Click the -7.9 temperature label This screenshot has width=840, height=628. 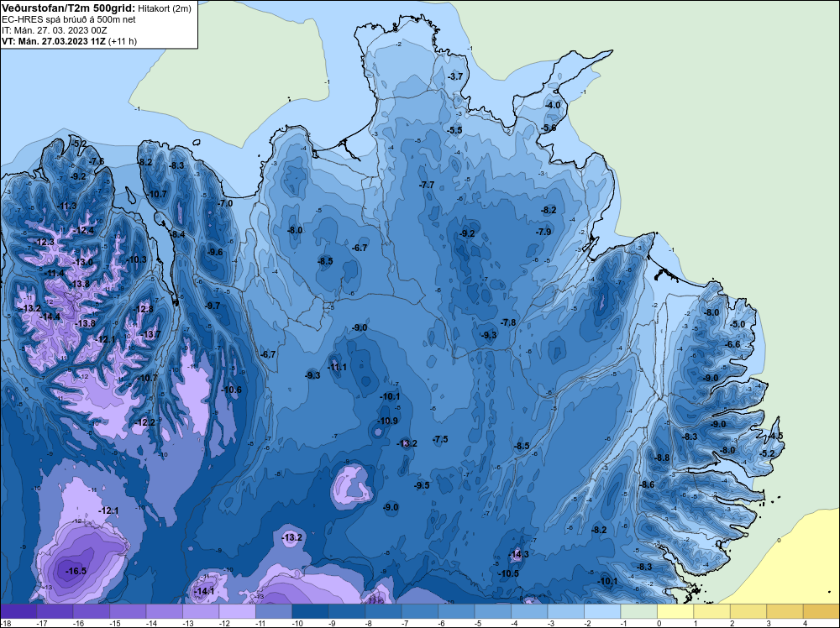click(543, 232)
